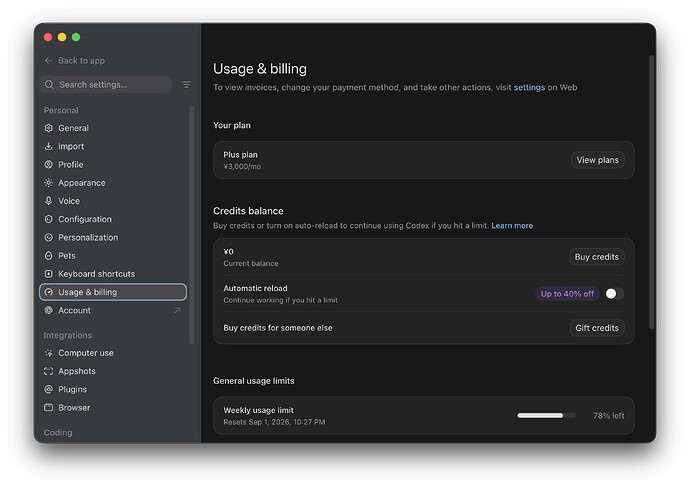This screenshot has width=690, height=487.
Task: Click the Configuration icon
Action: pos(48,219)
